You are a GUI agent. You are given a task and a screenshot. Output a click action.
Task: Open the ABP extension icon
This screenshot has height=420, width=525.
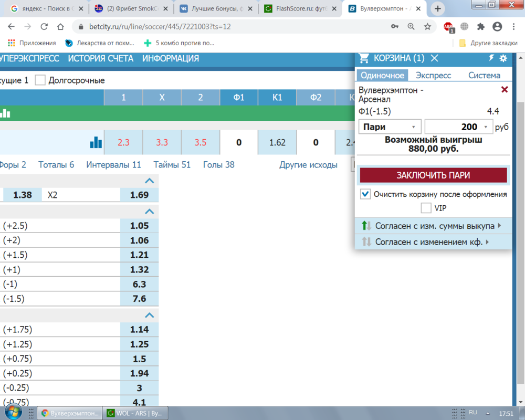(448, 27)
